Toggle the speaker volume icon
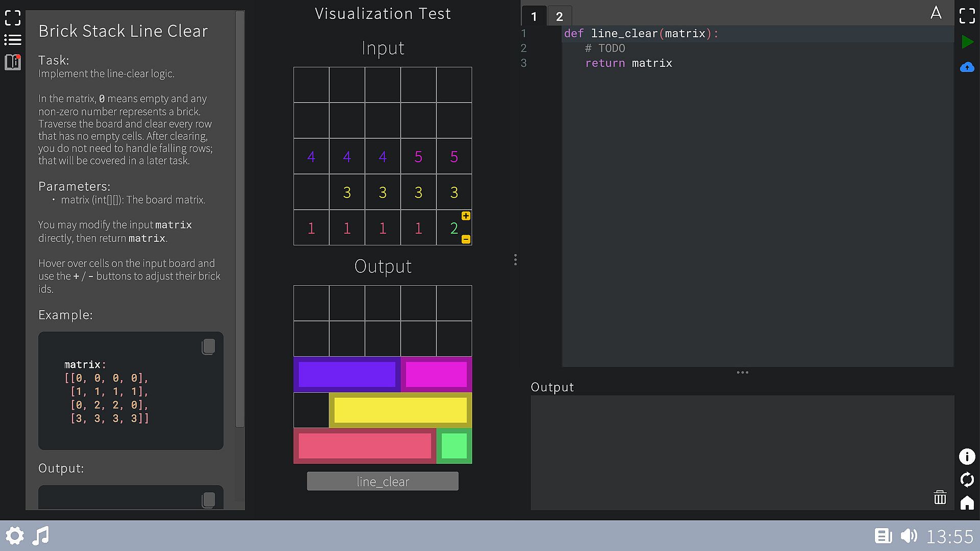The image size is (980, 551). pos(909,536)
